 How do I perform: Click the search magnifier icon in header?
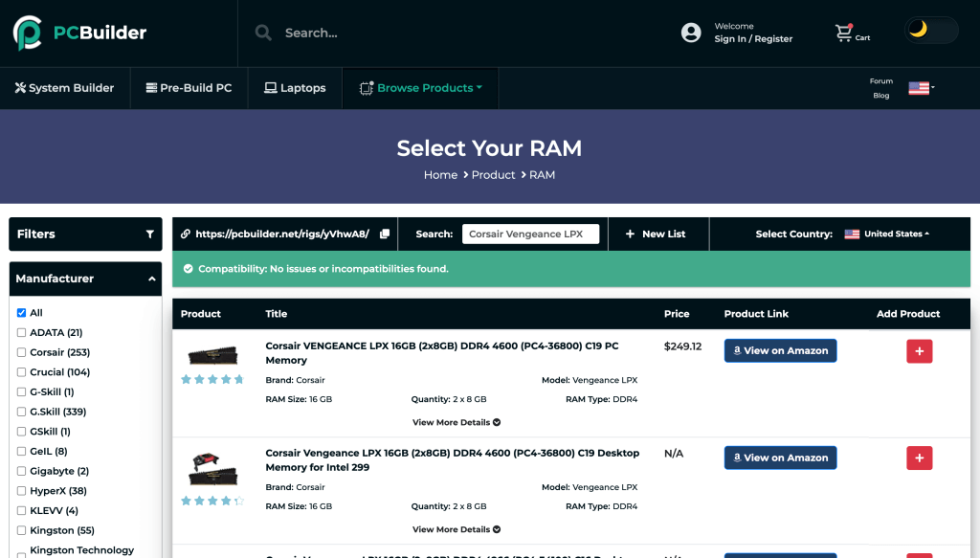(263, 33)
